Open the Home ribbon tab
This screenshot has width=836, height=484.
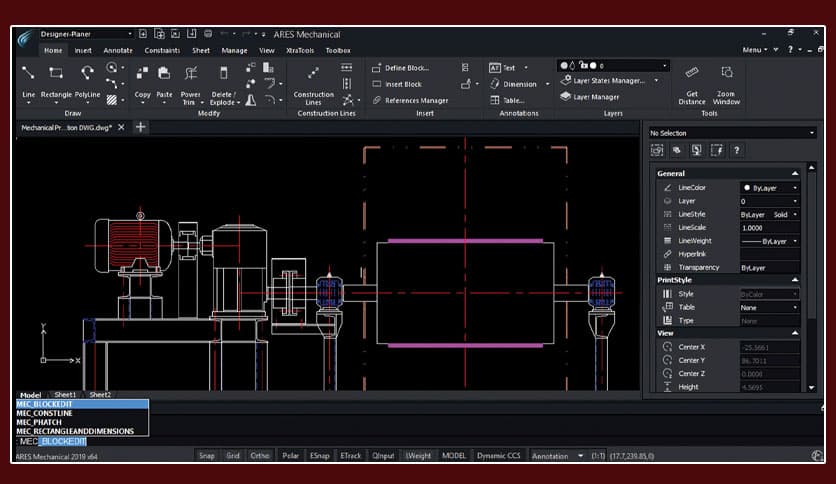pos(53,51)
